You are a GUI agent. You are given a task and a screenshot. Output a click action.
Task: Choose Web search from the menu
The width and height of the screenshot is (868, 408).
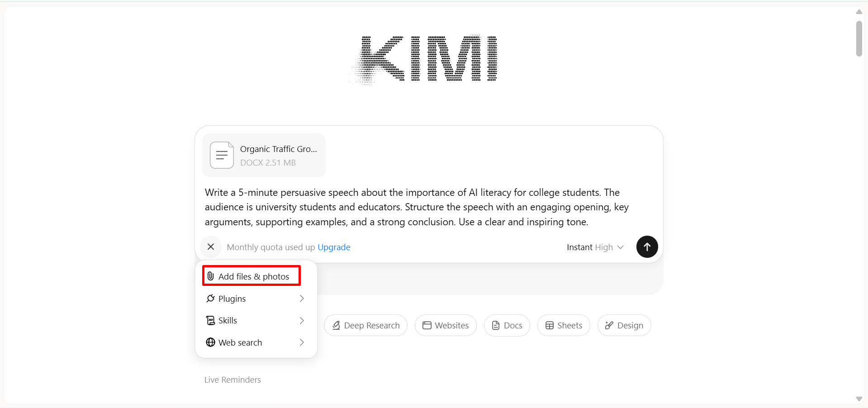pyautogui.click(x=256, y=342)
